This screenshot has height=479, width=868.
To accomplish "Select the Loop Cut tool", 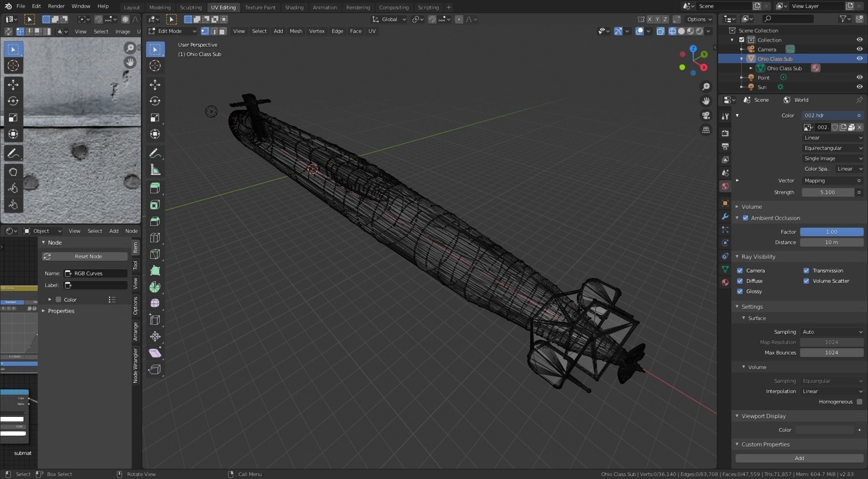I will 155,238.
